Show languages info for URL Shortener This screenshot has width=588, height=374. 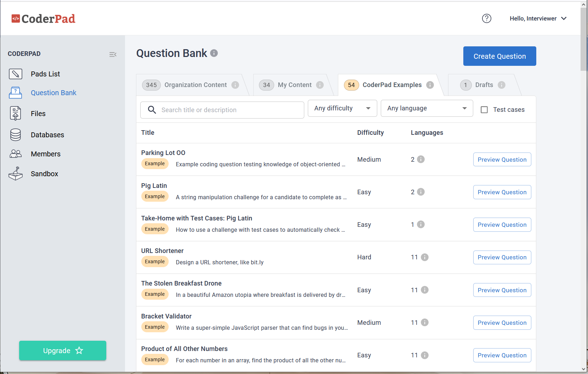pos(425,257)
